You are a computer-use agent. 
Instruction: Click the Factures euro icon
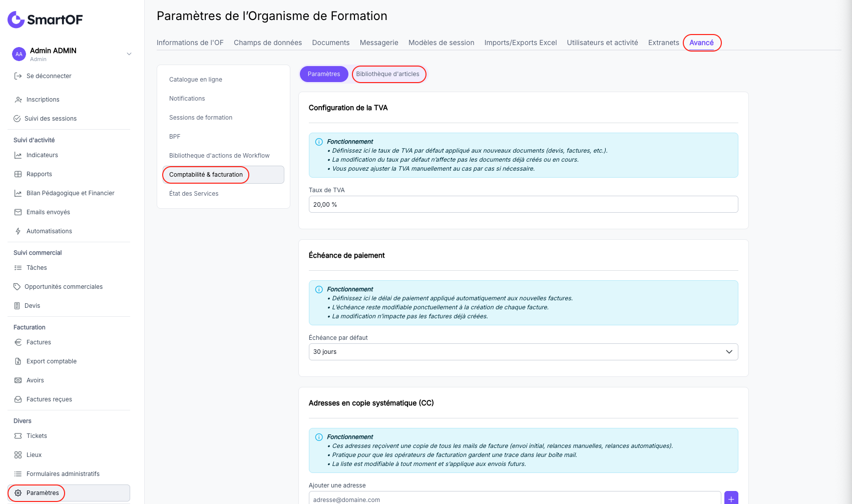click(18, 342)
